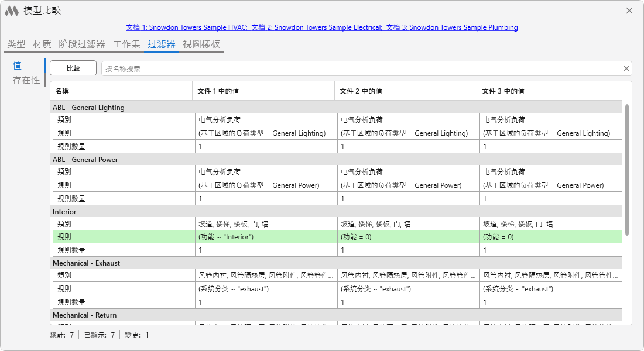The width and height of the screenshot is (644, 351).
Task: Click file 1 exhaust rule (系统分类 ~ "exhaust")
Action: tap(234, 289)
